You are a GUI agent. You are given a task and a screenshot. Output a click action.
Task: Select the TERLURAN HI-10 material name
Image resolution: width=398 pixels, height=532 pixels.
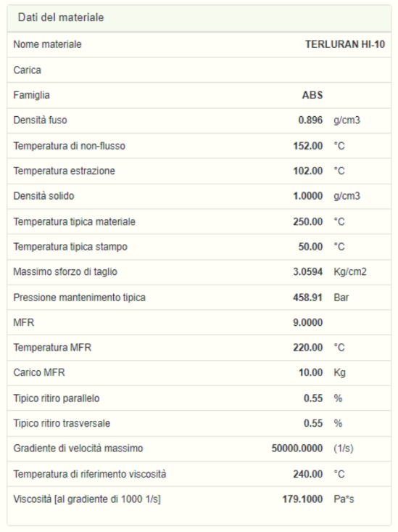pyautogui.click(x=345, y=44)
